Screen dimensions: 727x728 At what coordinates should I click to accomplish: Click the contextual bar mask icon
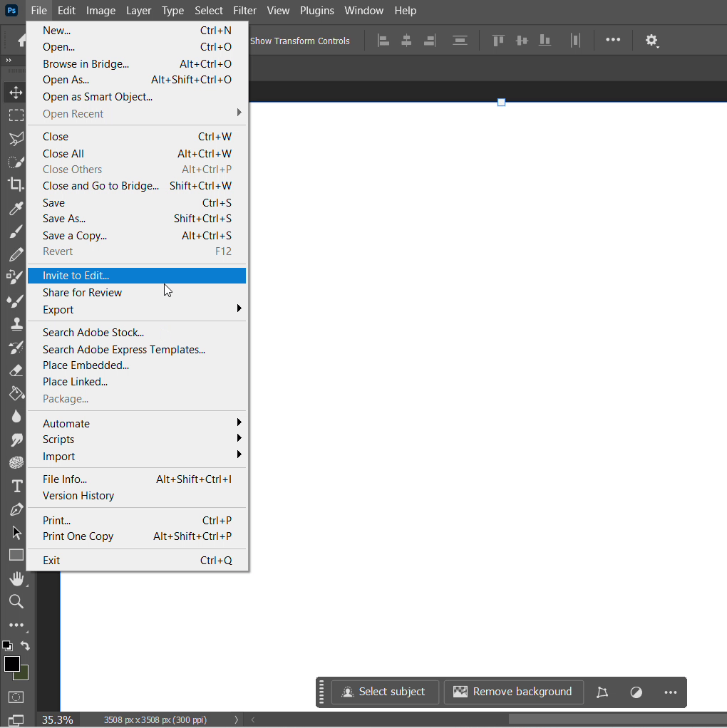point(636,692)
